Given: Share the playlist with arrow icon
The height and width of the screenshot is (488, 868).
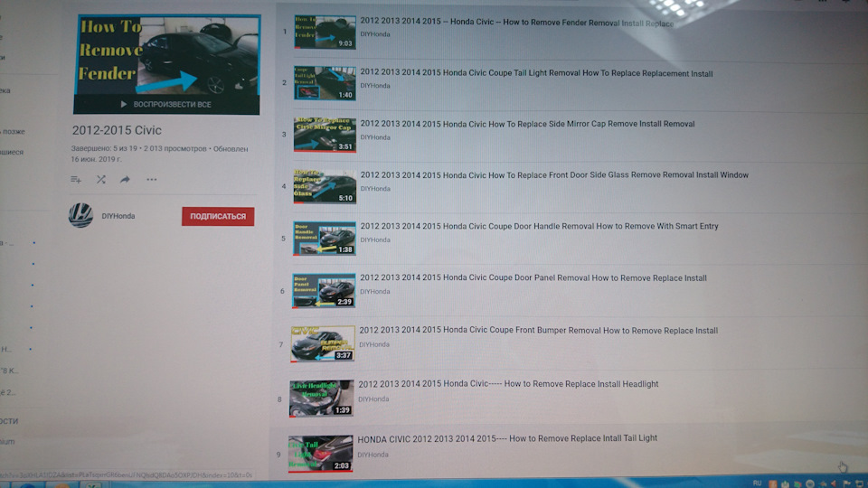Looking at the screenshot, I should click(125, 179).
